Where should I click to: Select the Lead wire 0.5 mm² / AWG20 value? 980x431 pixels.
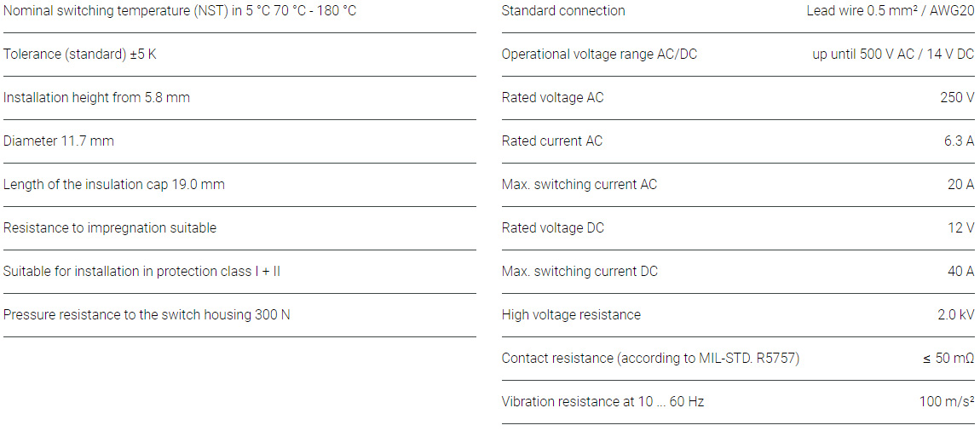(890, 11)
